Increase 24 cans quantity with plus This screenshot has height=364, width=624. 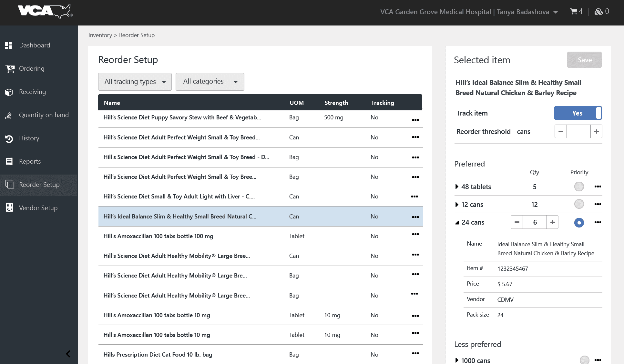click(x=552, y=222)
